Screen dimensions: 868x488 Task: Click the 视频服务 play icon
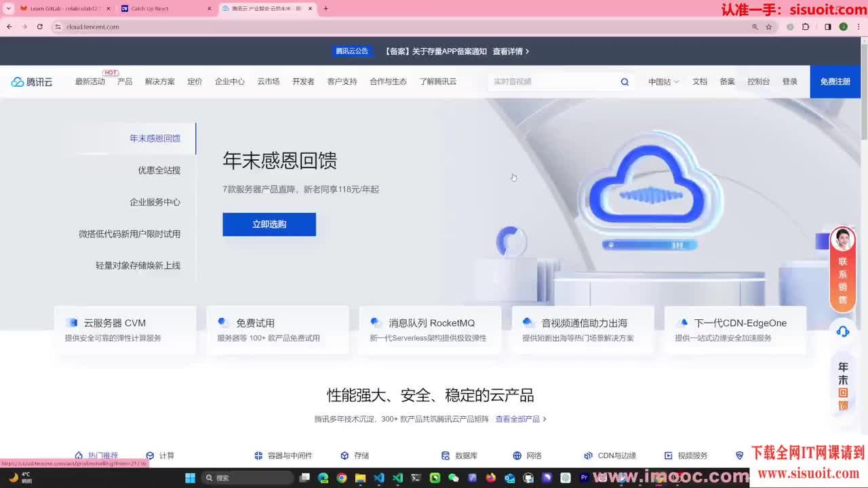click(668, 455)
